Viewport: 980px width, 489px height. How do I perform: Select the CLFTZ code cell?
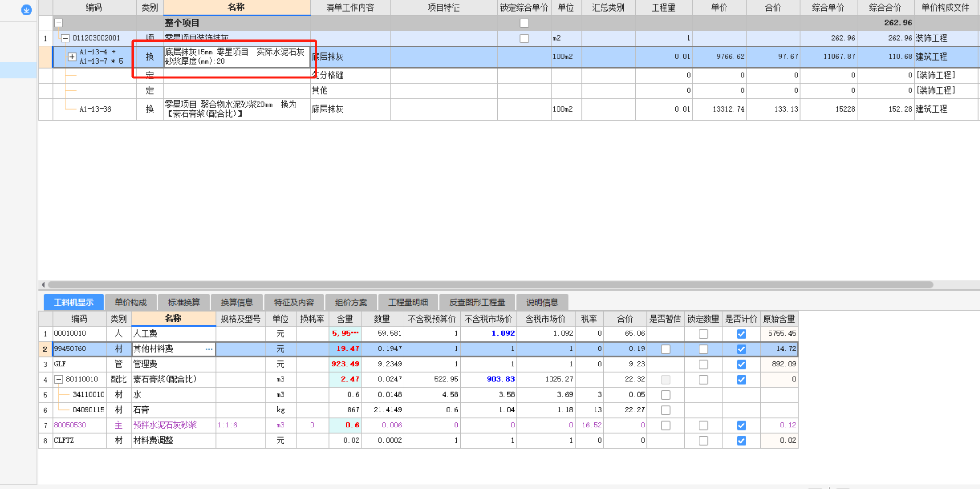(80, 441)
